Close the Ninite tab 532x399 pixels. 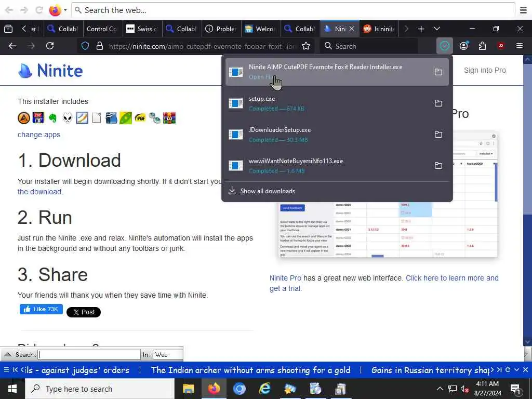tap(352, 29)
